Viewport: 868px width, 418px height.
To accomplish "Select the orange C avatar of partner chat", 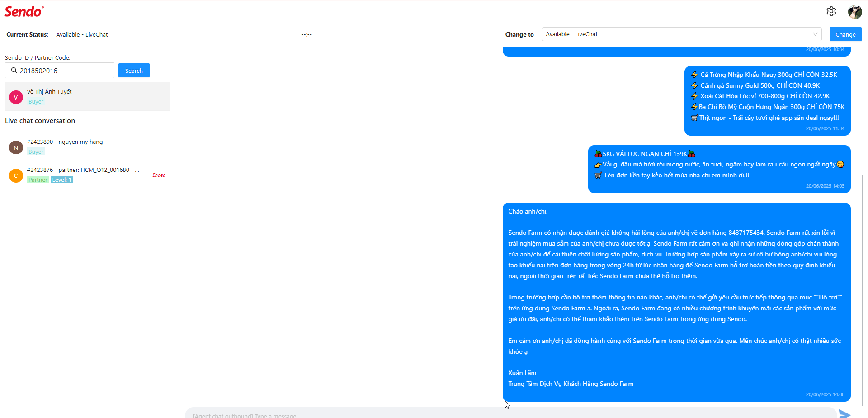I will point(16,176).
